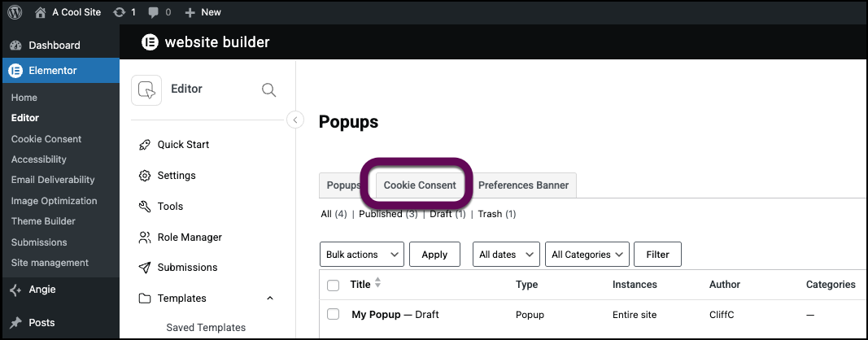Tick the select-all checkbox beside Title
The height and width of the screenshot is (340, 868).
[333, 286]
